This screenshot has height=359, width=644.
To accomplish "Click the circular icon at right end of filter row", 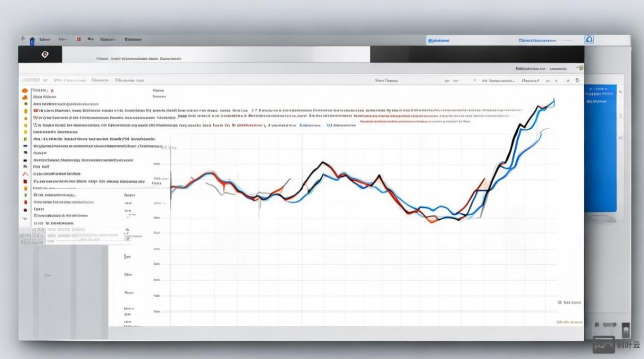I will (x=577, y=80).
